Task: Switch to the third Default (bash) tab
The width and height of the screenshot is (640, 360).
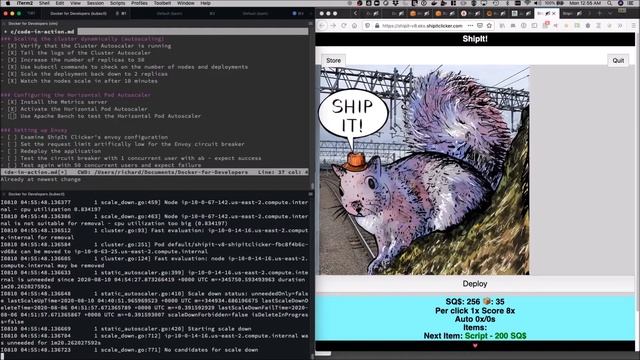Action: coord(255,13)
